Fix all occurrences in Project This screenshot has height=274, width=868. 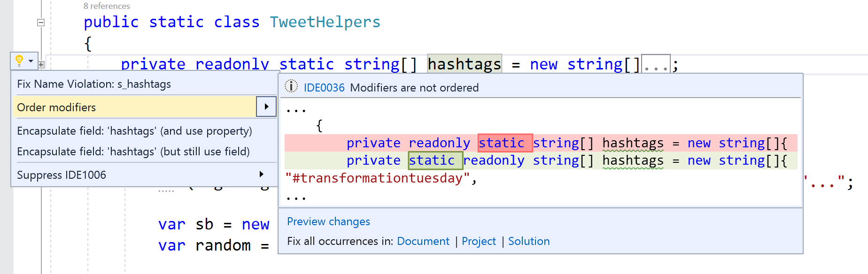(479, 241)
